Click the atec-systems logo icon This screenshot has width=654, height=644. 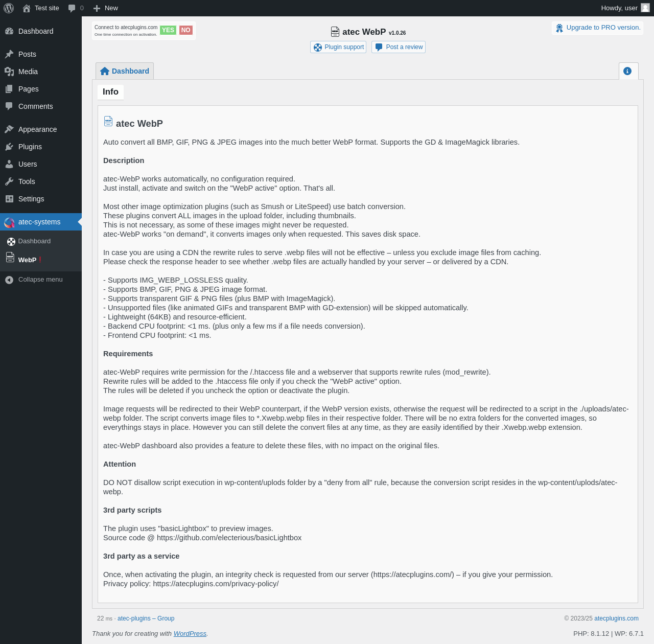(9, 222)
